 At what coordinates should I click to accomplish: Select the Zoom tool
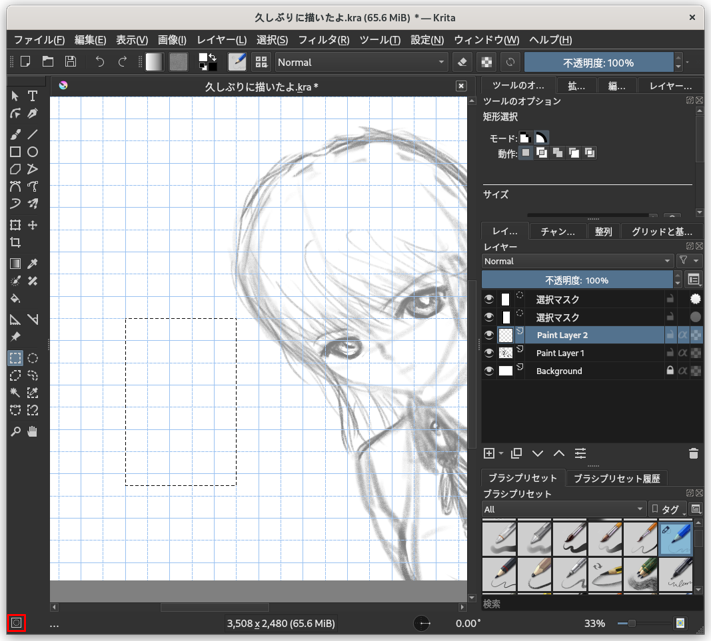[15, 432]
